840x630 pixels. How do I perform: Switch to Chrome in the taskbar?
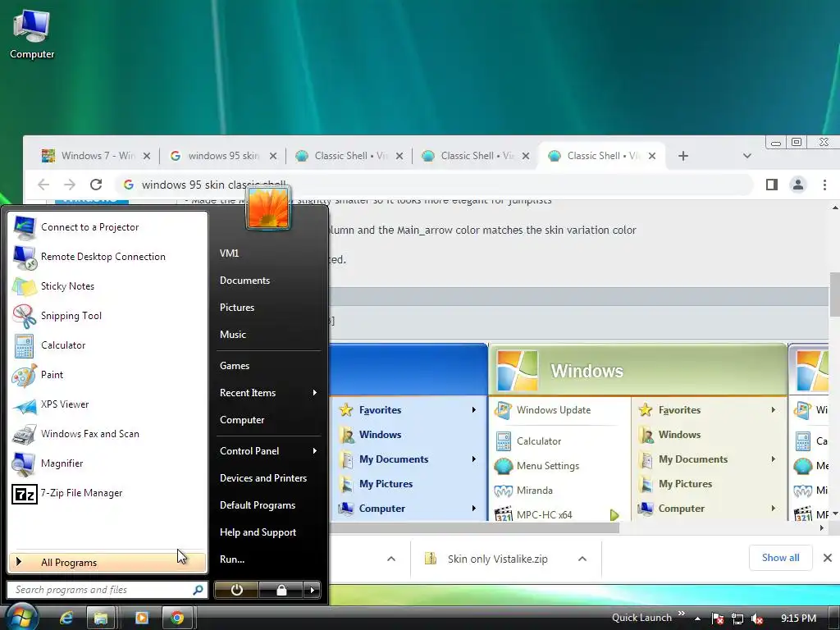177,618
